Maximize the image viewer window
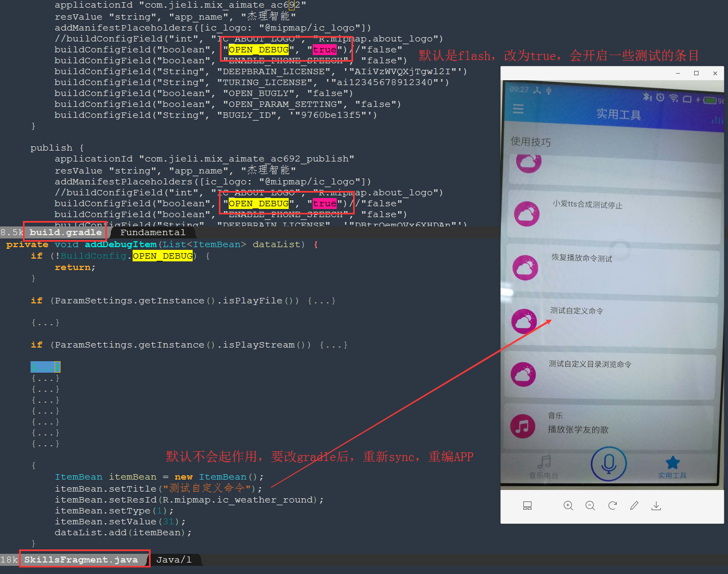The height and width of the screenshot is (574, 728). (x=696, y=73)
